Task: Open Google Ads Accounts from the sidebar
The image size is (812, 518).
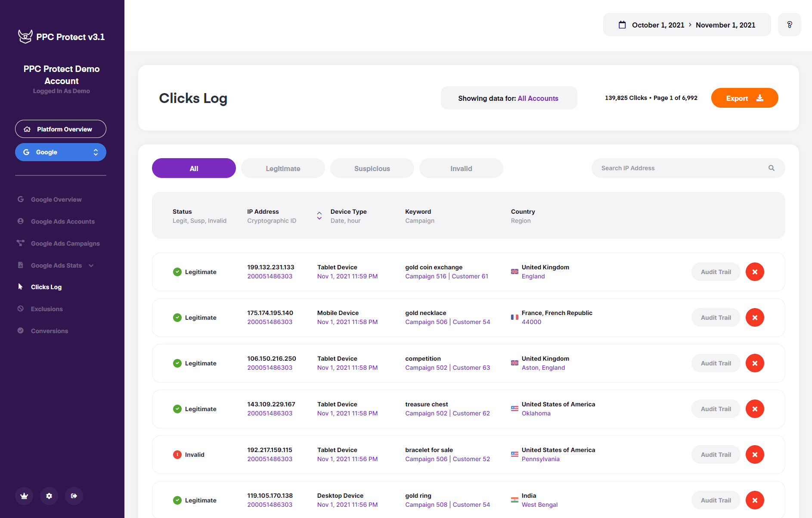Action: (x=21, y=221)
